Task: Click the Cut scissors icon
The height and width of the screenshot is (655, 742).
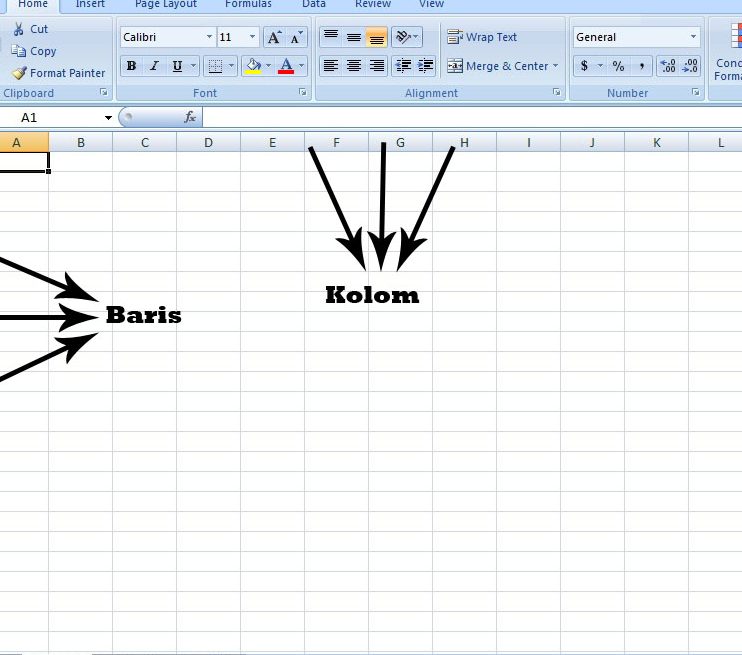Action: [18, 29]
